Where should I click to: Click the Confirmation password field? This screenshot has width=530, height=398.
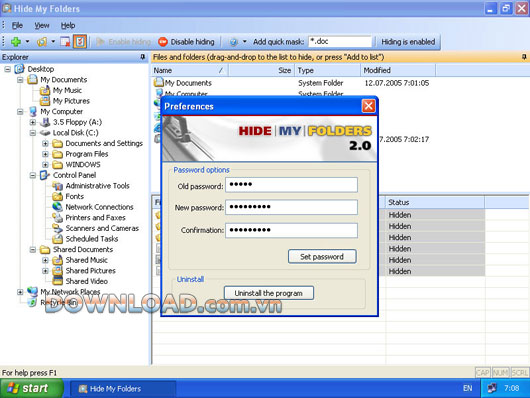(x=291, y=230)
